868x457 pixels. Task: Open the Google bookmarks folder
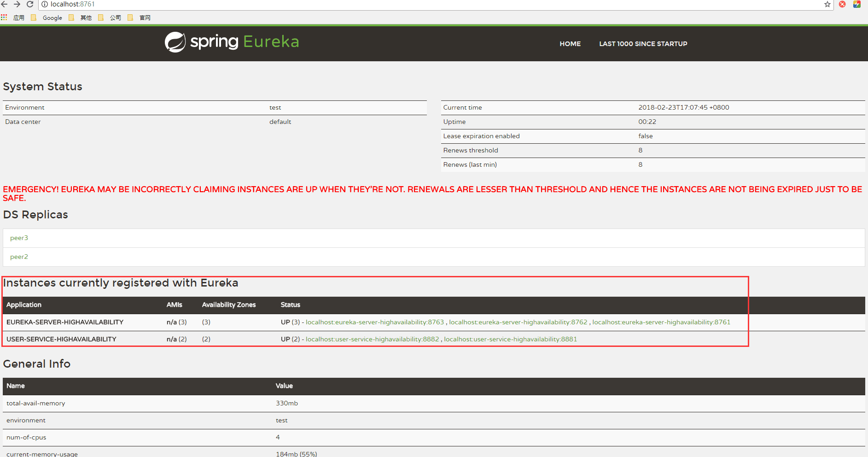coord(47,18)
